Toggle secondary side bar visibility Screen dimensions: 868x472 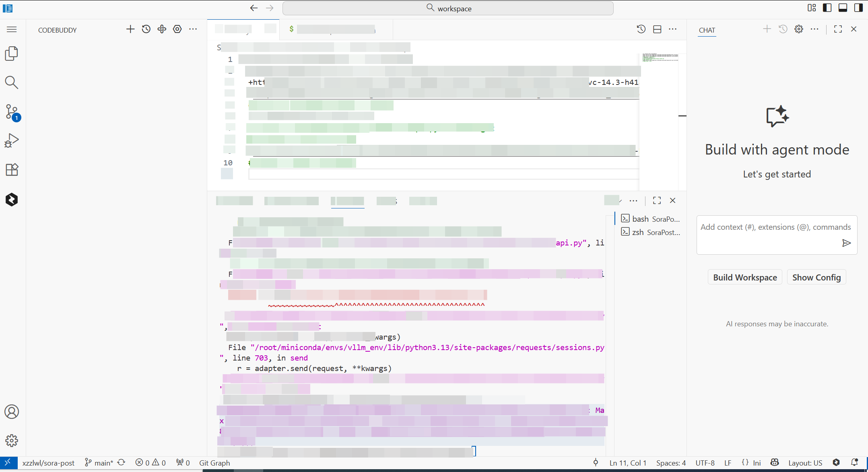[858, 8]
